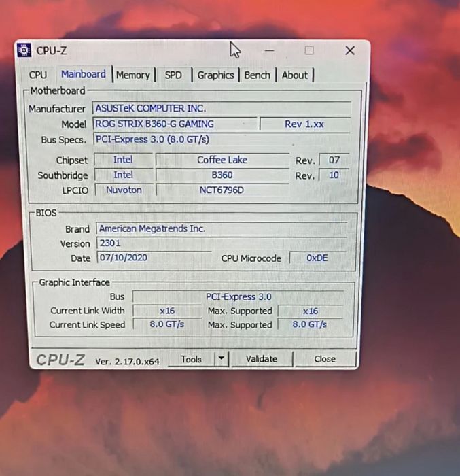Viewport: 460px width, 476px height.
Task: Click the Current Link Width x16 value
Action: click(167, 311)
